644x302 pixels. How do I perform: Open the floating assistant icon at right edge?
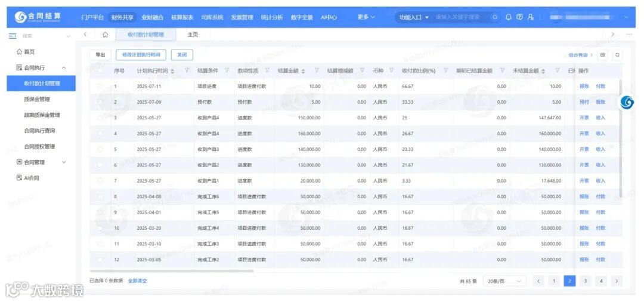tap(627, 102)
